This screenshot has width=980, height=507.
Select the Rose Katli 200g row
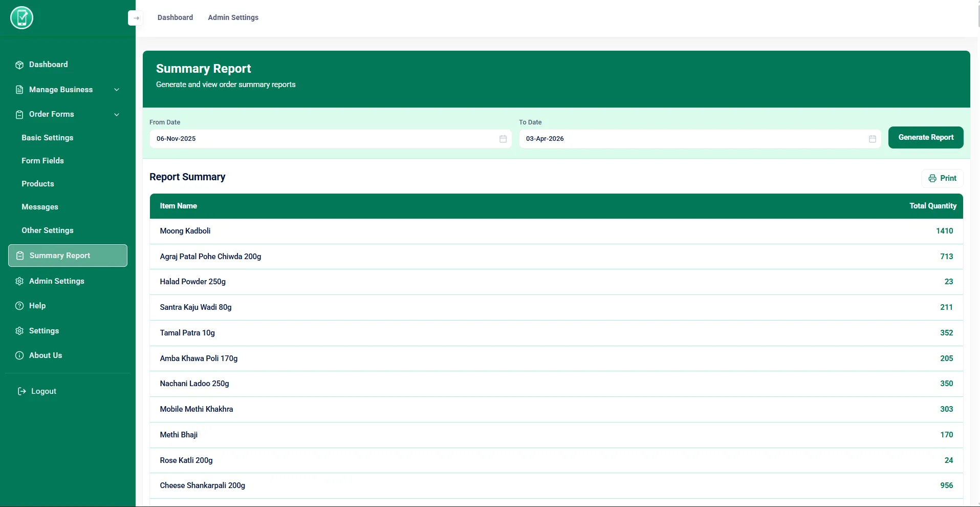point(556,460)
